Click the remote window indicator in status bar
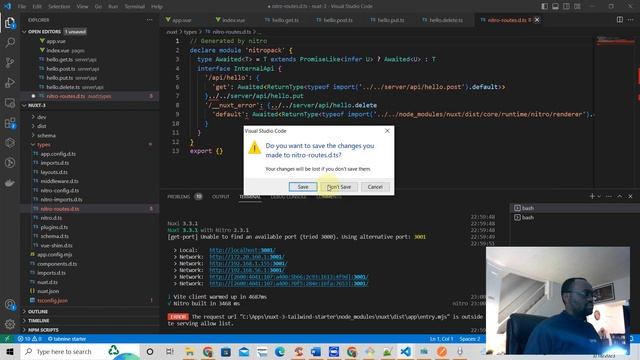Screen dimensions: 640x360 click(x=7, y=339)
